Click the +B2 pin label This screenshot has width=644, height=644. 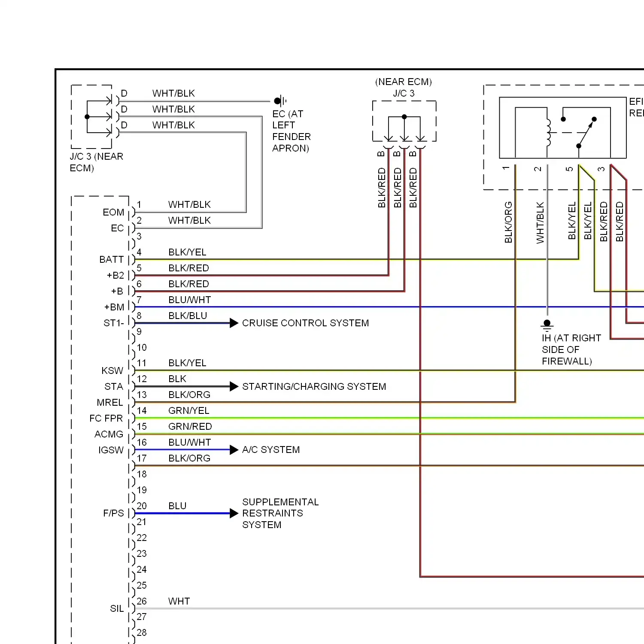point(115,276)
